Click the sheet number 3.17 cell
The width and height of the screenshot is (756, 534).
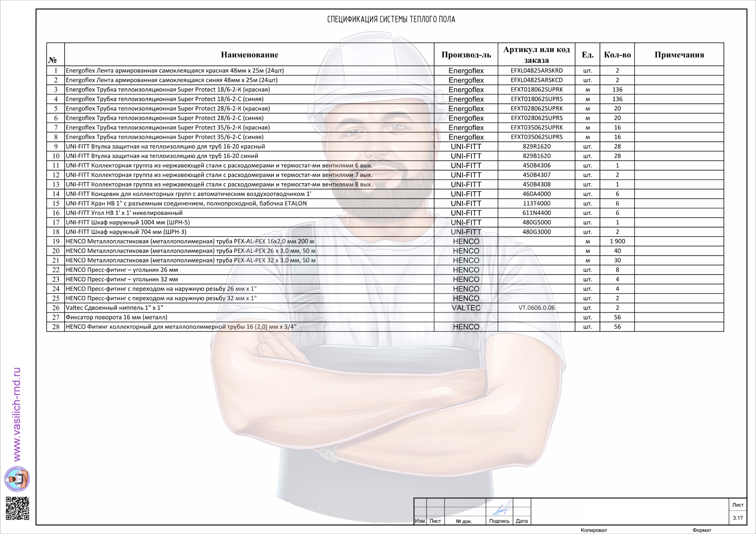click(x=738, y=518)
